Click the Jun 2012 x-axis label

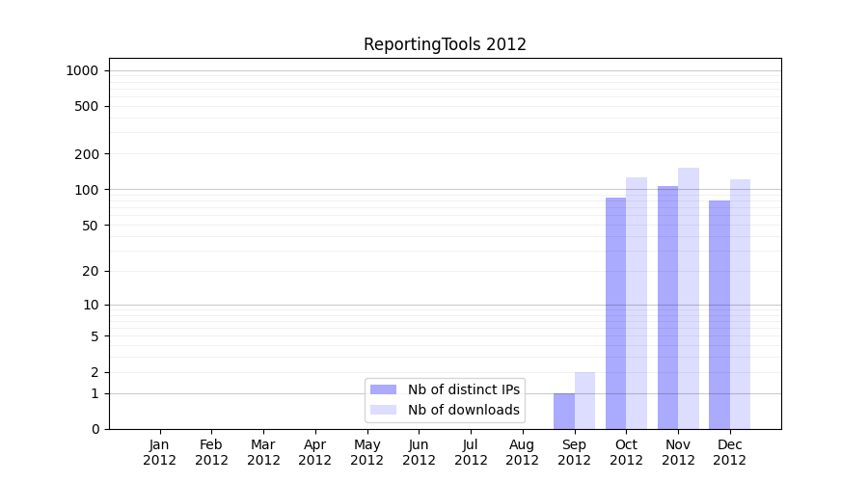(419, 452)
